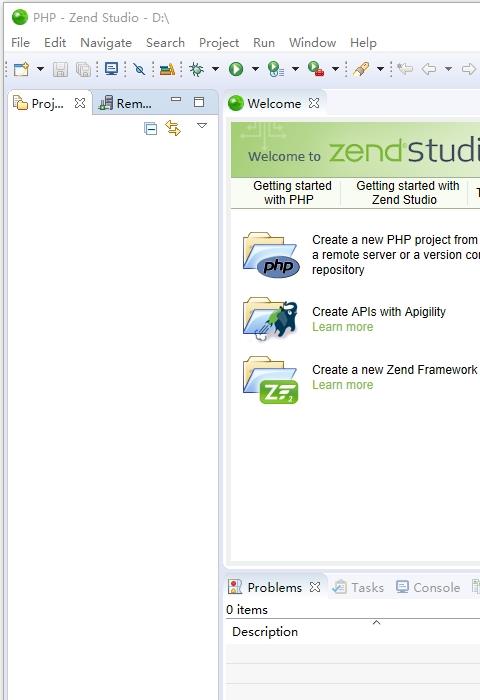The width and height of the screenshot is (480, 700).
Task: Open the dropdown arrow beside Debug icon
Action: click(x=215, y=69)
